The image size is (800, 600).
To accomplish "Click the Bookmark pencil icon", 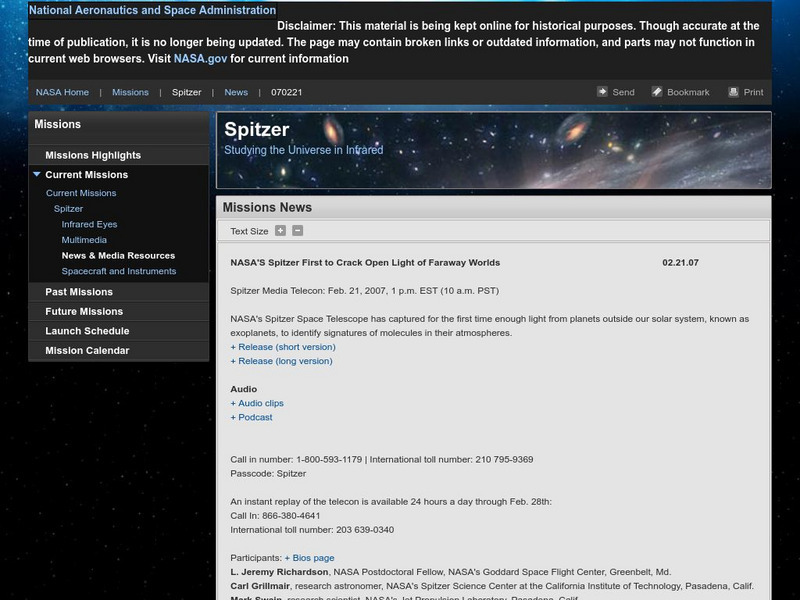I will (657, 92).
